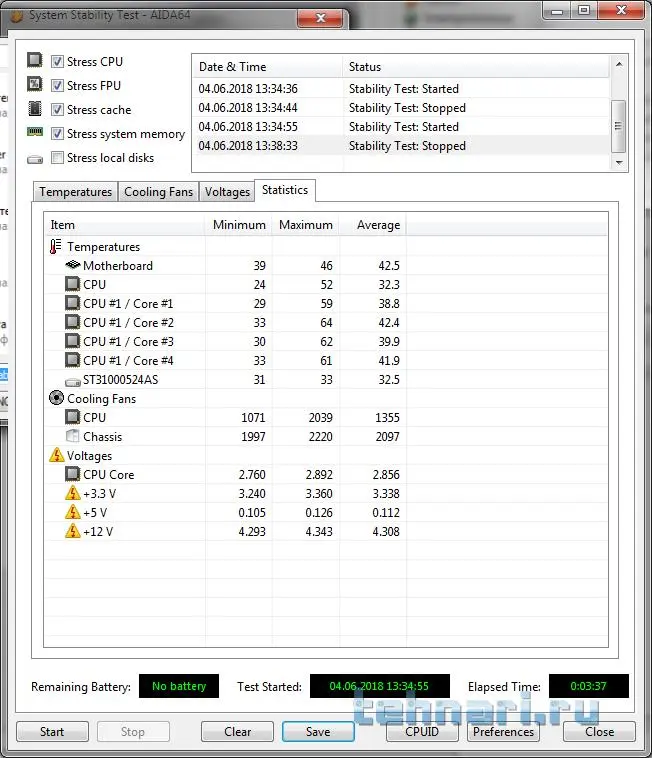Click the icon of CPU #1 / Core #1
Screen dimensions: 652x758
72,303
